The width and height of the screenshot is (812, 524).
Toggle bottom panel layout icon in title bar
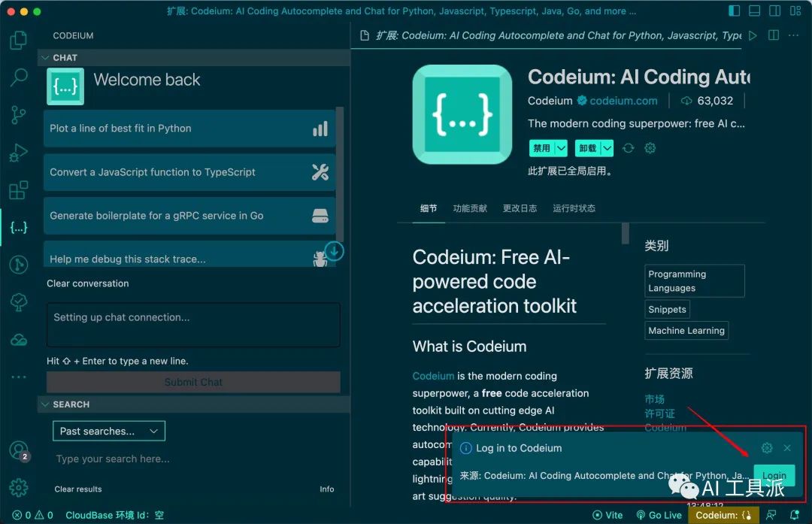755,11
